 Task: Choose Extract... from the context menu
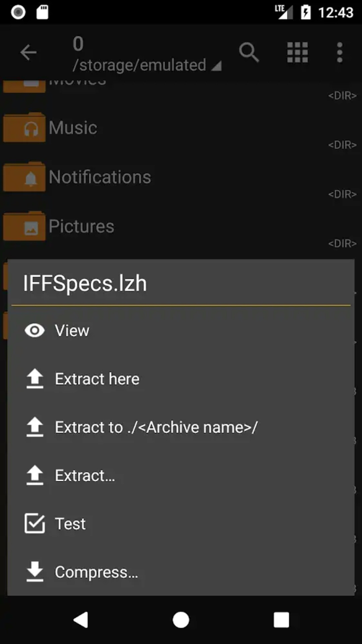click(85, 476)
